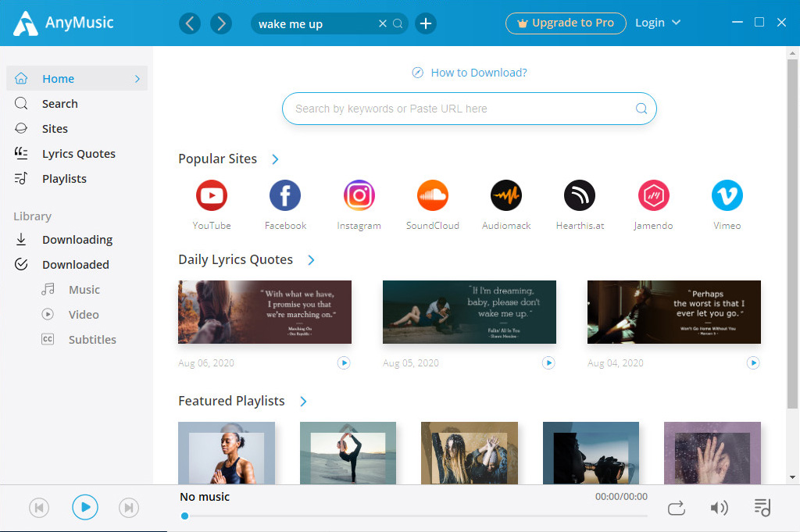Click the 00:00/00:00 time display
Screen dimensions: 800x532
click(621, 497)
